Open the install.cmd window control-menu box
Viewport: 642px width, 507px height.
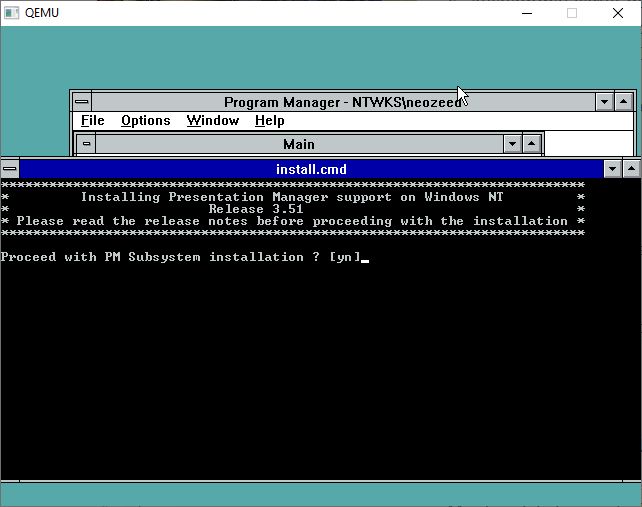[10, 169]
